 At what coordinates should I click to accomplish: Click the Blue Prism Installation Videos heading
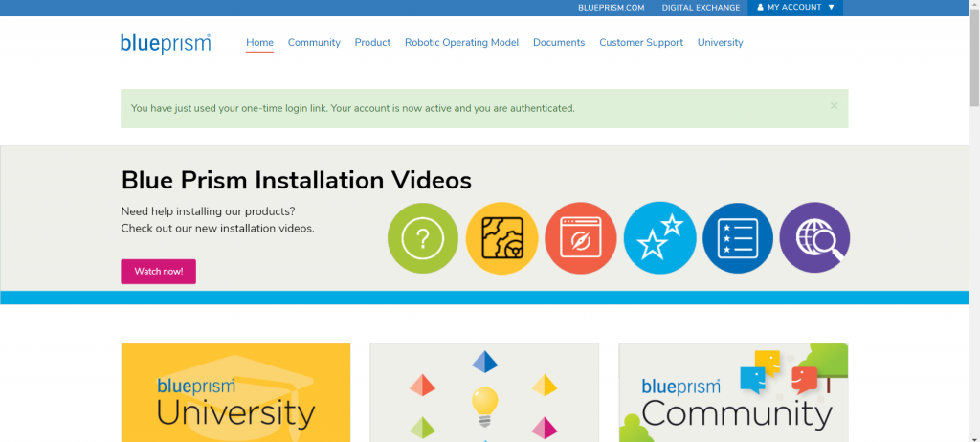[x=297, y=180]
